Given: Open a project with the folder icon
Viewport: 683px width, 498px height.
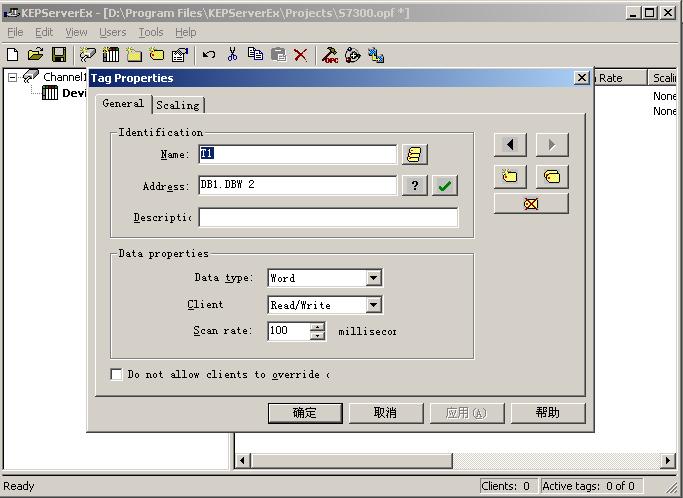Looking at the screenshot, I should (x=36, y=55).
